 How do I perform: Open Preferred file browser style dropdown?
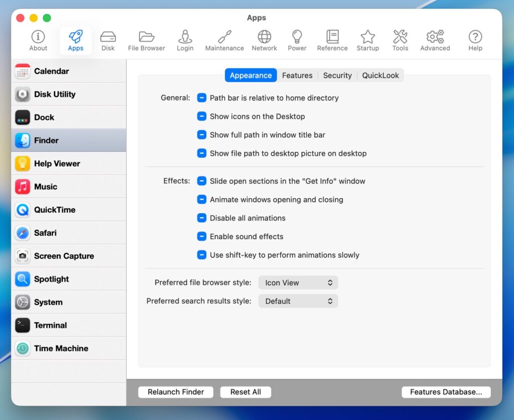click(x=298, y=283)
